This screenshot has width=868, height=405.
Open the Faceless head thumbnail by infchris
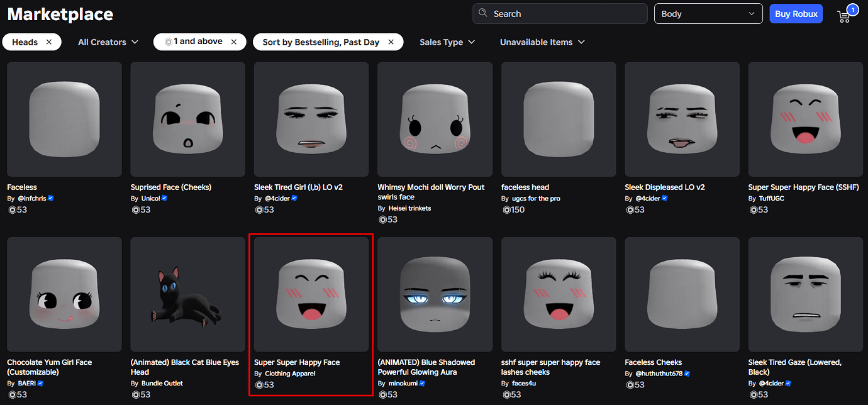click(x=64, y=119)
